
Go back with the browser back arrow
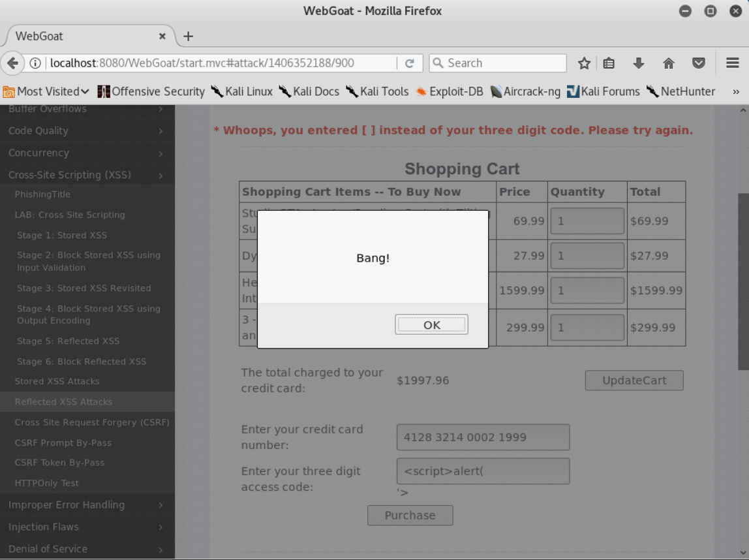13,63
